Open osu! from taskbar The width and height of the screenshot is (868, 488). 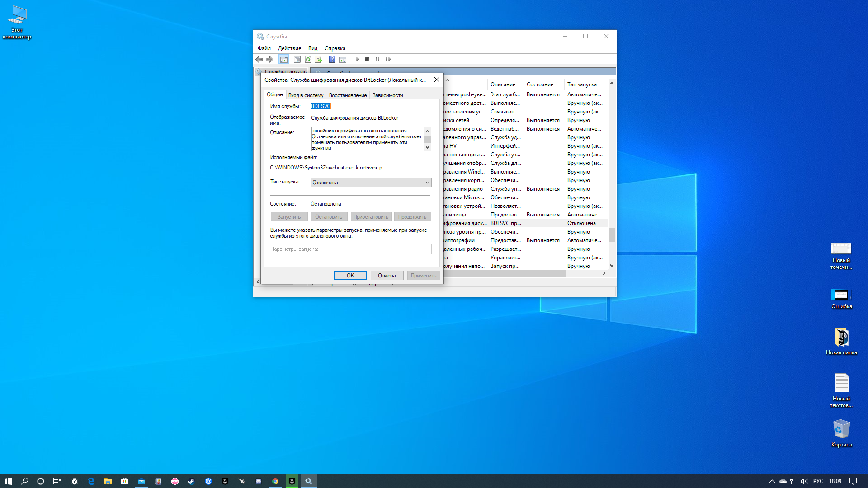[x=175, y=481]
